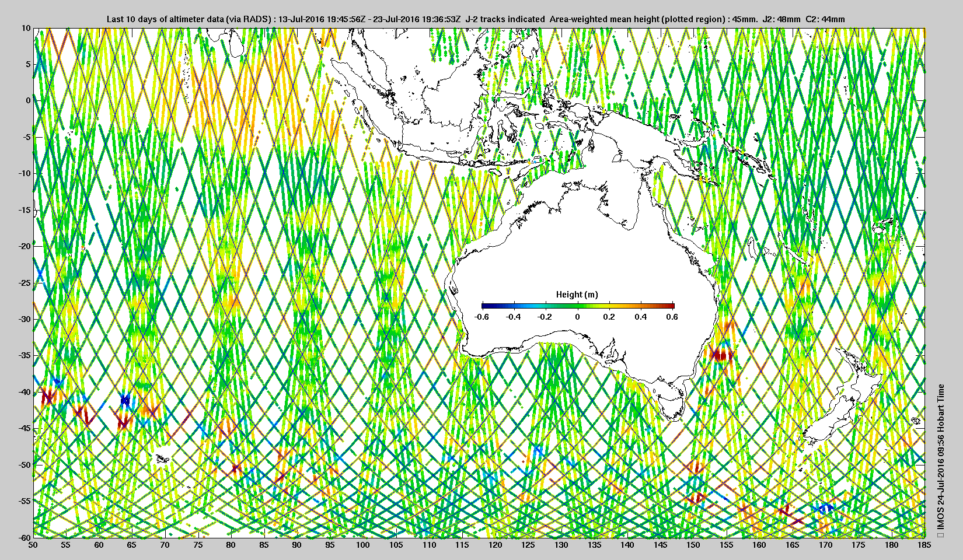The width and height of the screenshot is (963, 560).
Task: Click longitude axis label "105"
Action: [x=396, y=545]
